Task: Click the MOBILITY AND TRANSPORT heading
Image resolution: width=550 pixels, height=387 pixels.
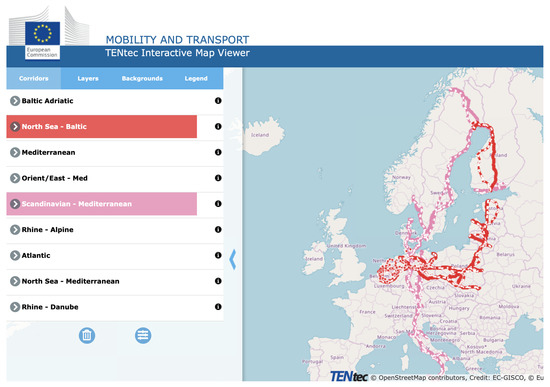Action: [x=177, y=40]
